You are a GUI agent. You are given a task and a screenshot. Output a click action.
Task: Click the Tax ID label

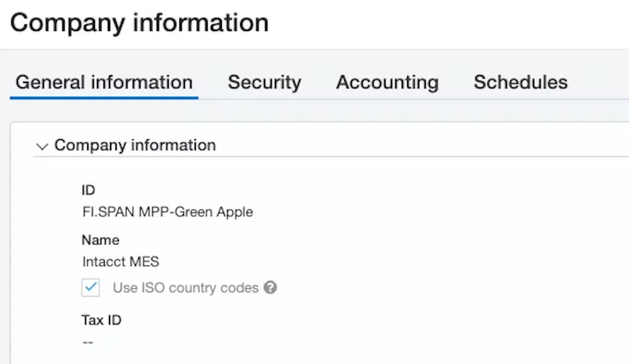point(101,320)
